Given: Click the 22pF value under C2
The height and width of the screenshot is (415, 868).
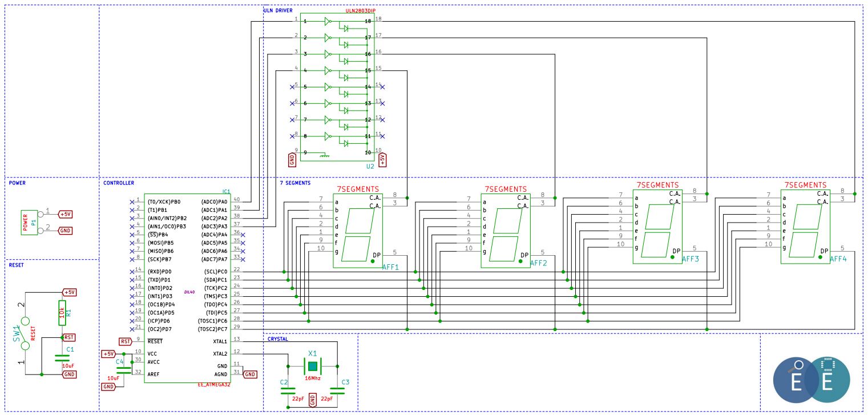Looking at the screenshot, I should pos(298,399).
